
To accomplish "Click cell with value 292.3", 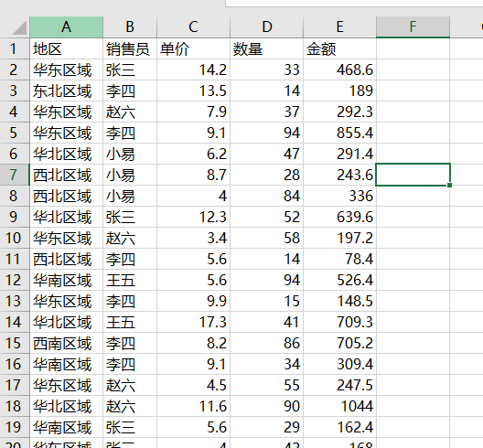I will (339, 112).
